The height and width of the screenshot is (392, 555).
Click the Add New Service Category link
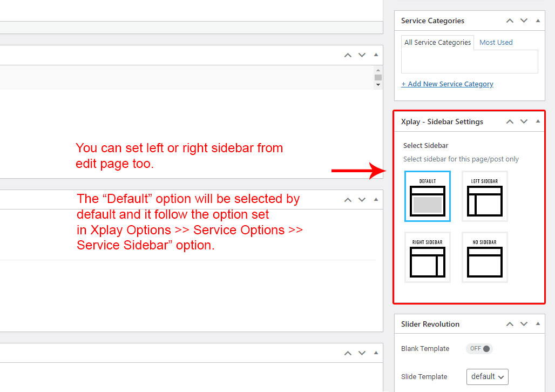pos(447,84)
